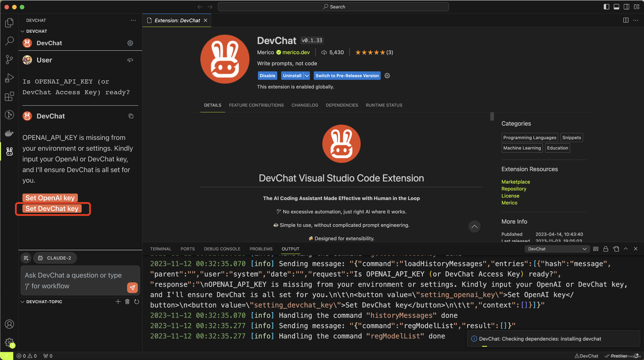
Task: Open DevChat sidebar More Actions ellipsis
Action: [133, 20]
